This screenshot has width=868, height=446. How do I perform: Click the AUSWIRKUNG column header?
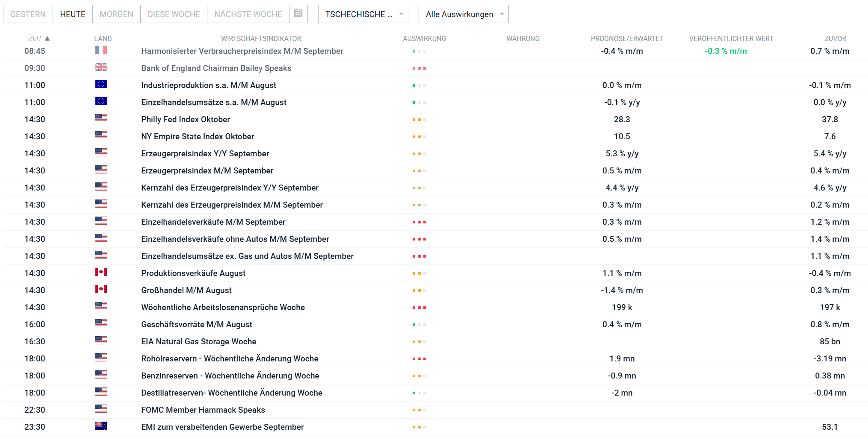[425, 38]
